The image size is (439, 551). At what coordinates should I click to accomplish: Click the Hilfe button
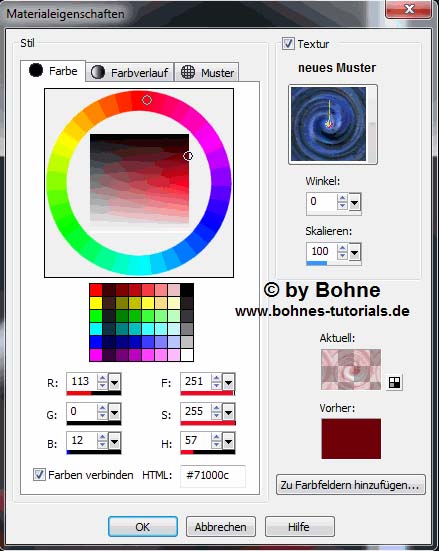[299, 526]
